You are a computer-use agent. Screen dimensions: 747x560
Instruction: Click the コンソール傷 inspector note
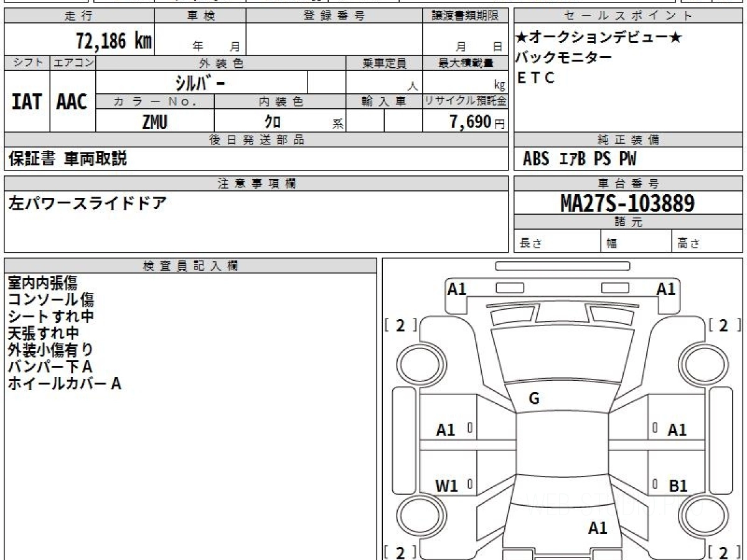(x=51, y=300)
